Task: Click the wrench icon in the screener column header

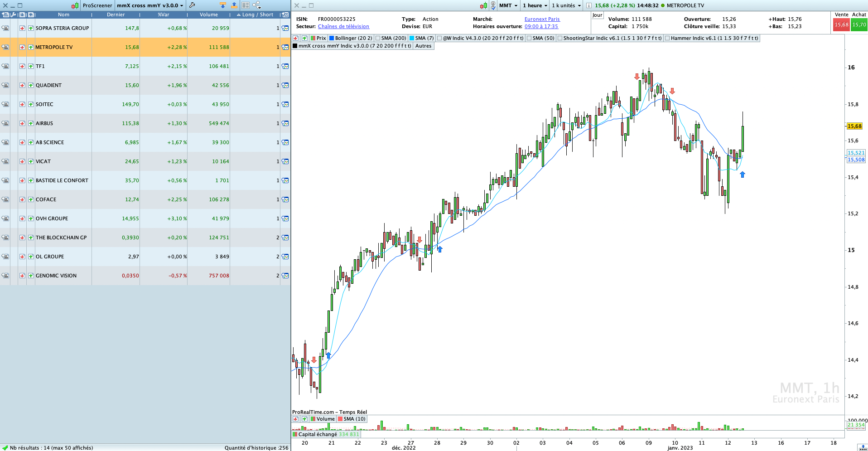Action: click(13, 15)
